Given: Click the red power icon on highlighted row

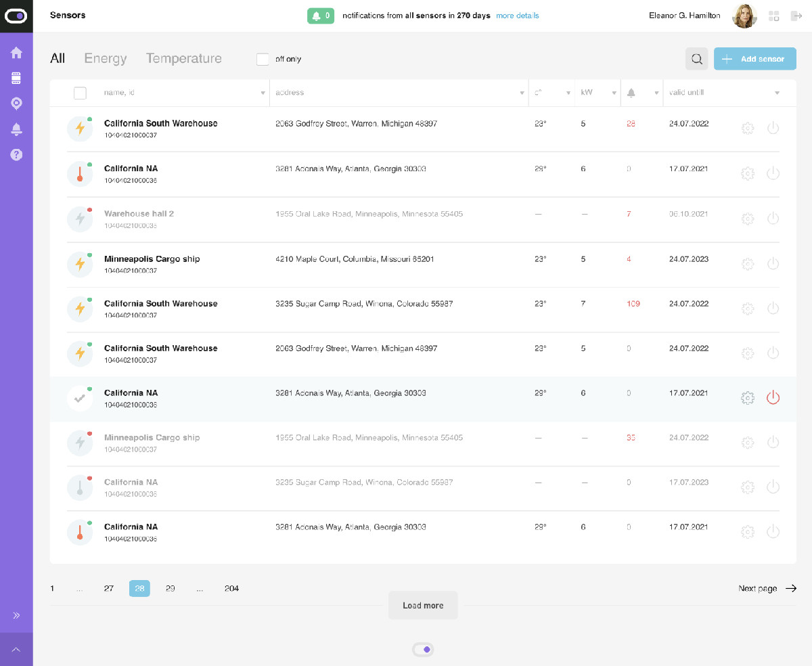Looking at the screenshot, I should pos(773,398).
